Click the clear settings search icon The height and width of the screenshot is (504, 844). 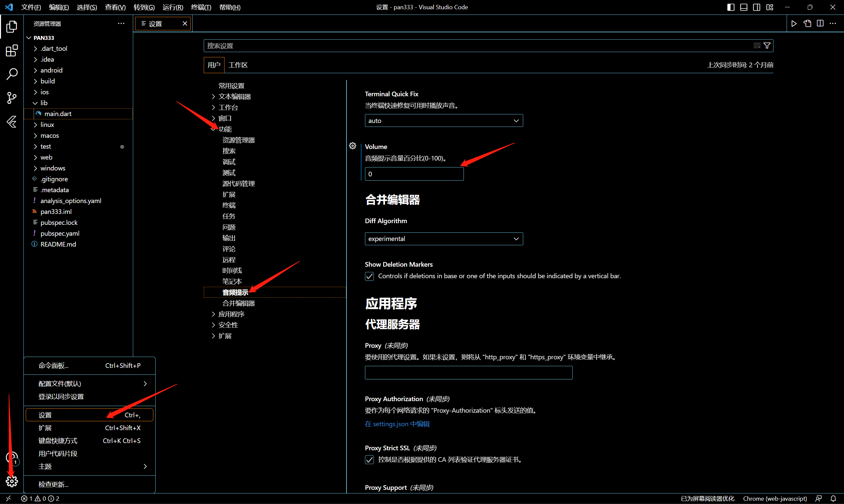coord(757,45)
